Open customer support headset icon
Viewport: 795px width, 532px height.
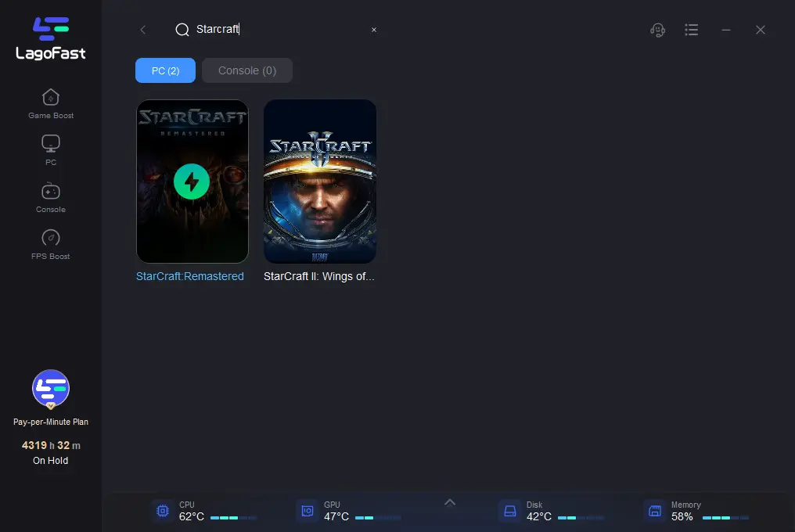tap(657, 30)
